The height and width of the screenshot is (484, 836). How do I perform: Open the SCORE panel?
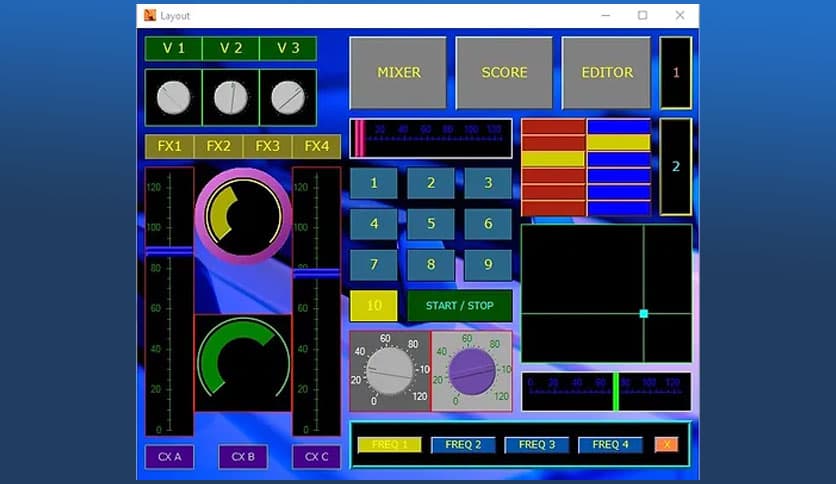click(504, 72)
